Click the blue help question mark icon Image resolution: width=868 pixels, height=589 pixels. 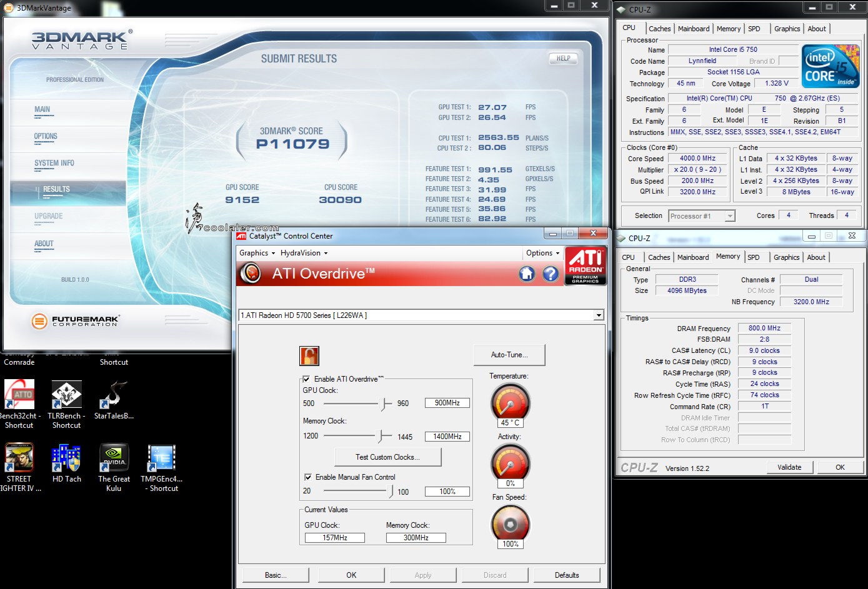coord(550,274)
